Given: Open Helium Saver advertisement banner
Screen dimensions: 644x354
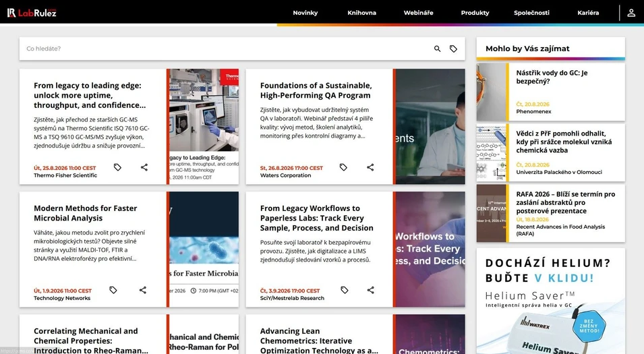Looking at the screenshot, I should pyautogui.click(x=551, y=301).
